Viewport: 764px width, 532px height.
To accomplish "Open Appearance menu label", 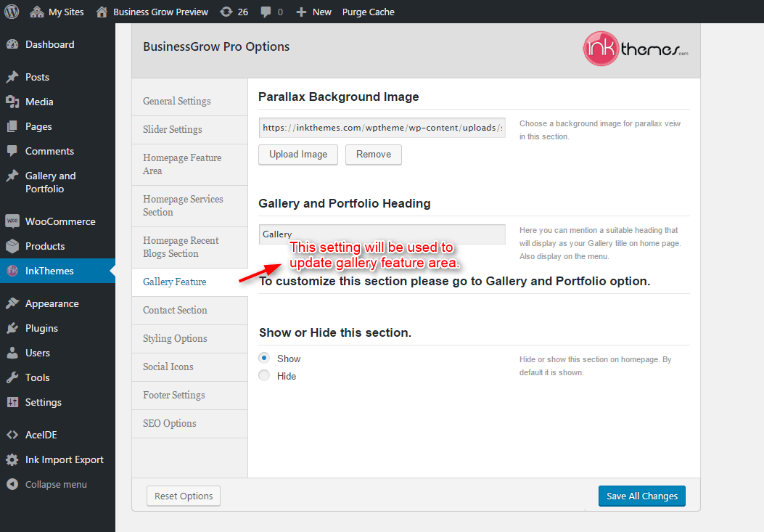I will pos(52,303).
